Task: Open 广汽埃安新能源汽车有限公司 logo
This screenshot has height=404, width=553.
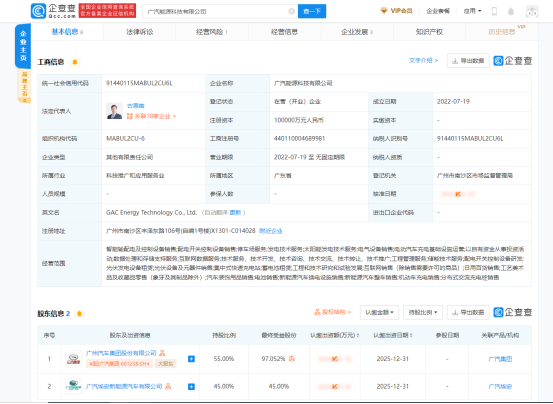Action: pyautogui.click(x=74, y=386)
